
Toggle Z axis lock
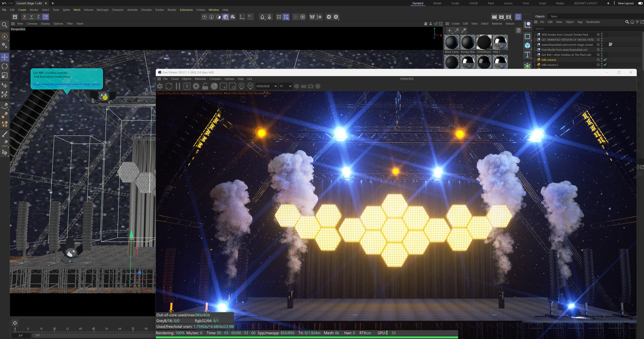tap(38, 17)
